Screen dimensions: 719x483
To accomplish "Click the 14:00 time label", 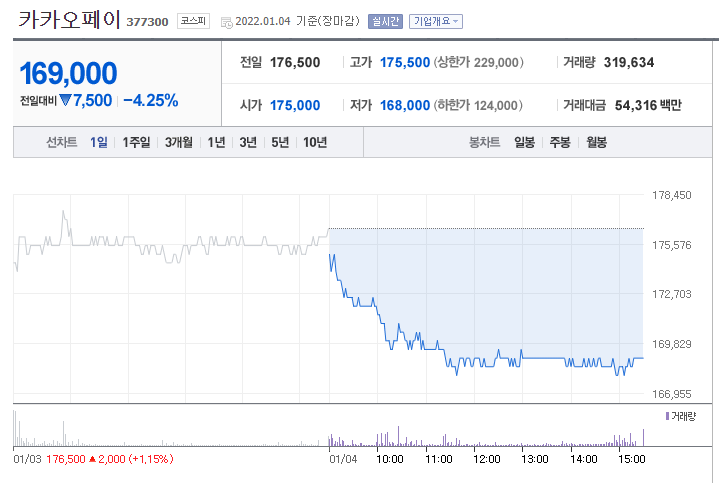I will (584, 459).
